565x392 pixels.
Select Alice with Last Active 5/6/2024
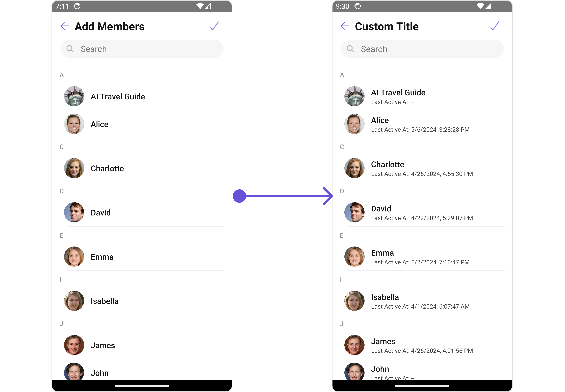(x=422, y=124)
